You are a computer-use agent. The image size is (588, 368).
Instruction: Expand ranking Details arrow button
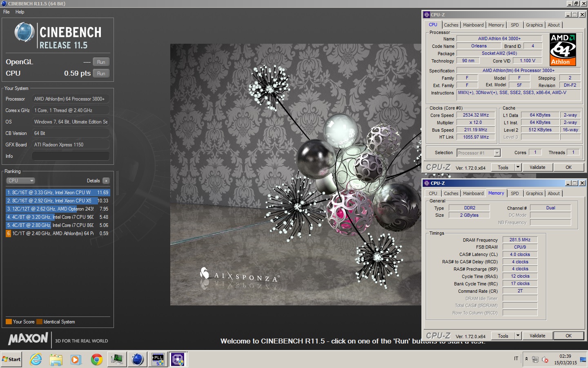pos(106,181)
